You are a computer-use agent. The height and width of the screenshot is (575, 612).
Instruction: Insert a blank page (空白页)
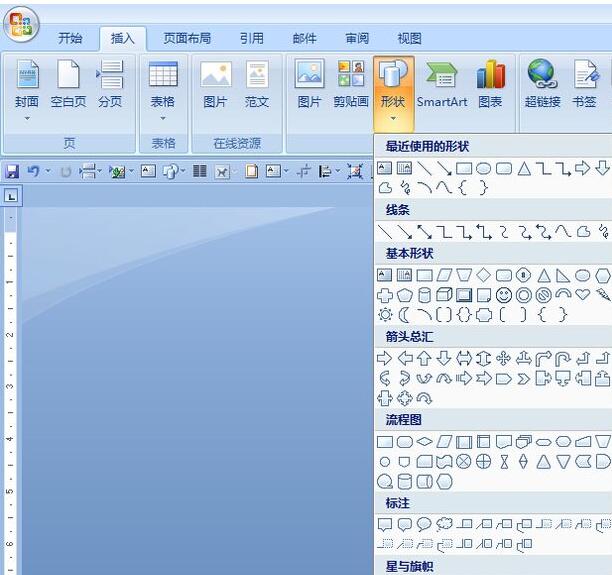click(68, 85)
